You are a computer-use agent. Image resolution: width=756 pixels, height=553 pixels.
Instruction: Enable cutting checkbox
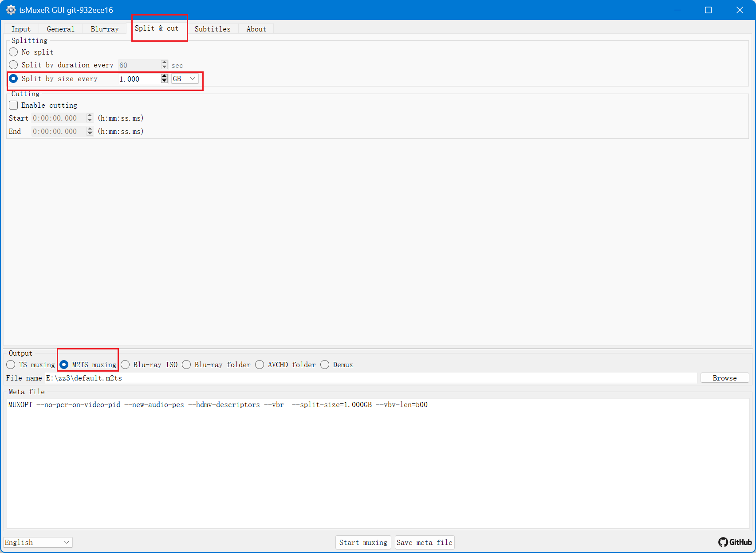pos(14,105)
